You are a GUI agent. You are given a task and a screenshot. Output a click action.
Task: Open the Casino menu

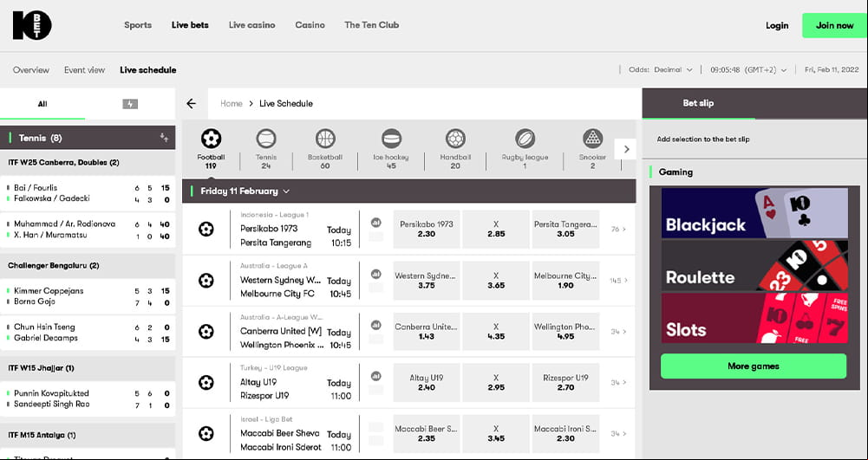click(310, 25)
